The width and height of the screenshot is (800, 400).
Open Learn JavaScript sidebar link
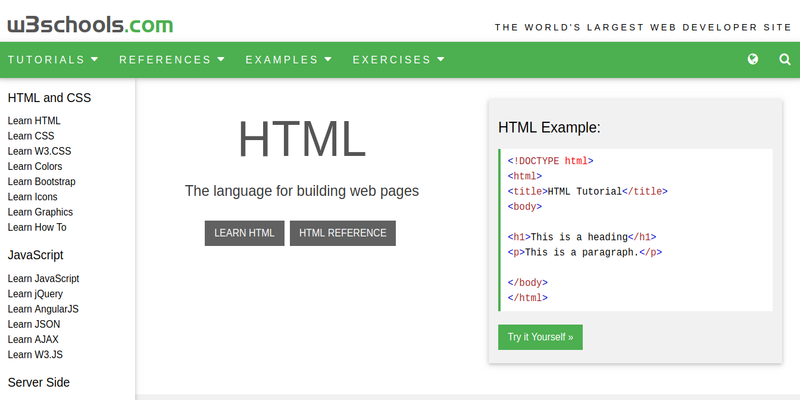(43, 279)
